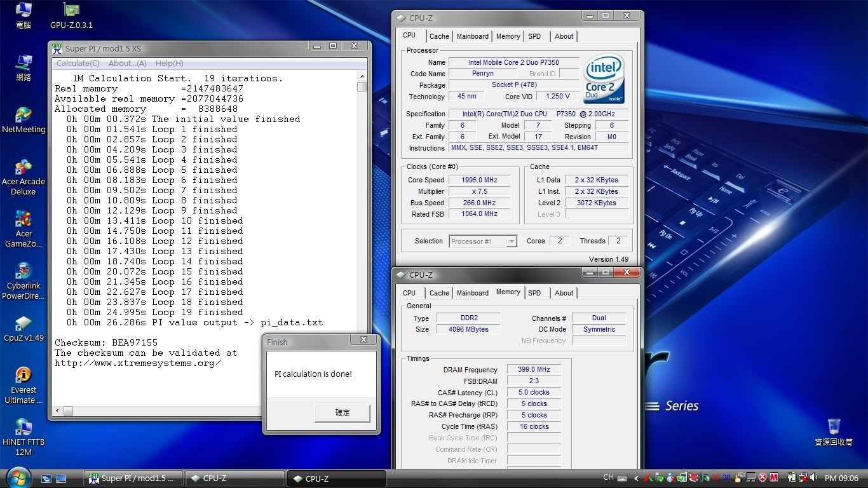
Task: Select the HiNET FTTB 12M icon
Action: click(x=24, y=437)
